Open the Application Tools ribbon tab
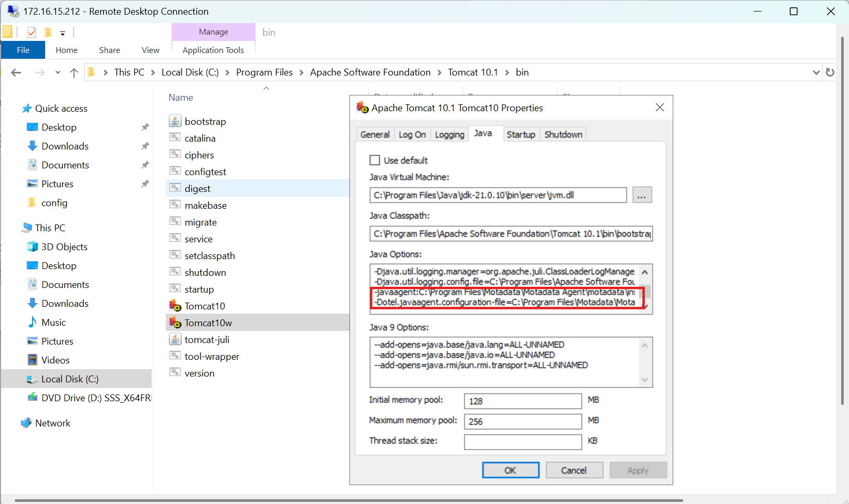The width and height of the screenshot is (849, 504). coord(213,50)
